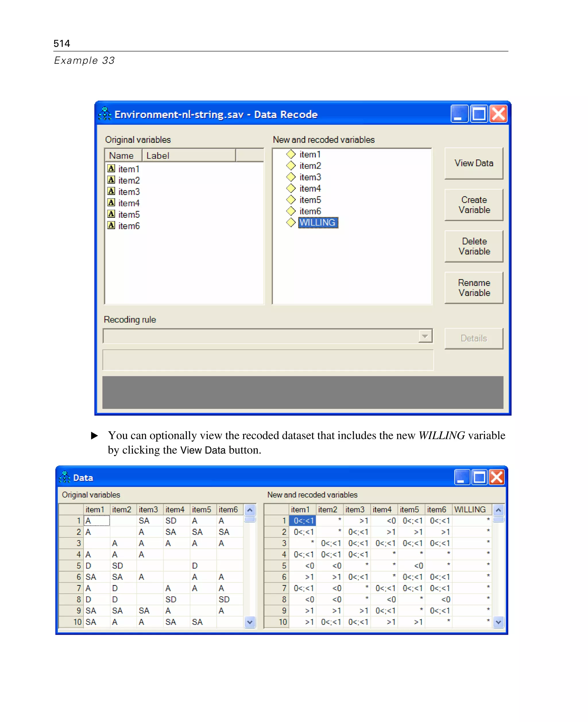The width and height of the screenshot is (588, 722).
Task: Click the diamond icon beside recoded item2
Action: (x=291, y=165)
